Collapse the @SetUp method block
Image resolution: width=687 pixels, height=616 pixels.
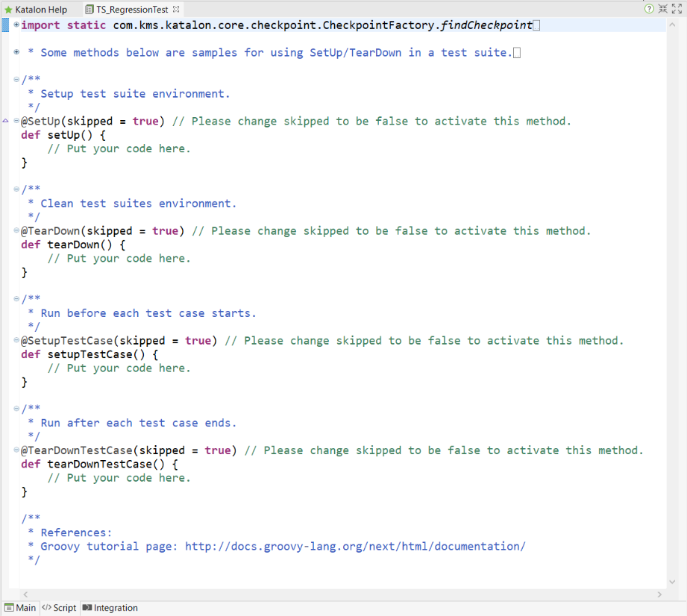16,121
